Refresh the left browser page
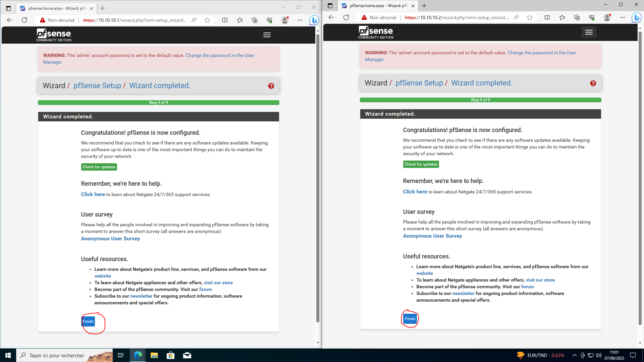The height and width of the screenshot is (362, 644). point(24,20)
